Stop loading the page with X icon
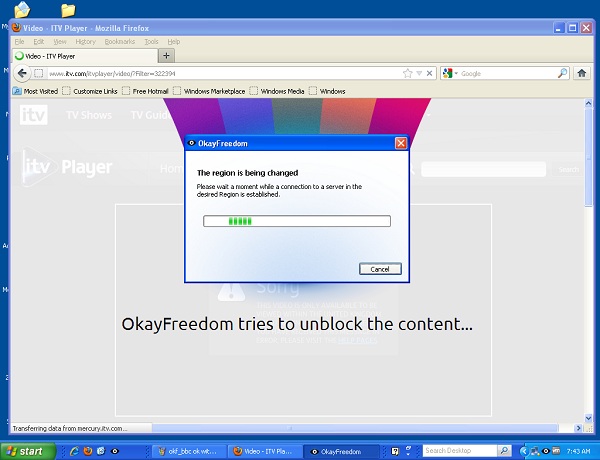 coord(429,73)
